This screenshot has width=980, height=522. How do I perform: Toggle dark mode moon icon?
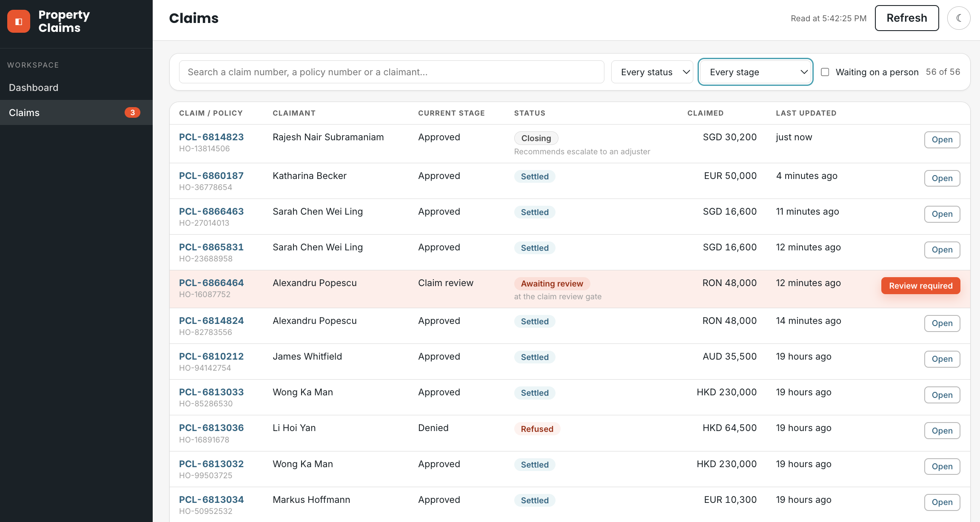[x=959, y=18]
